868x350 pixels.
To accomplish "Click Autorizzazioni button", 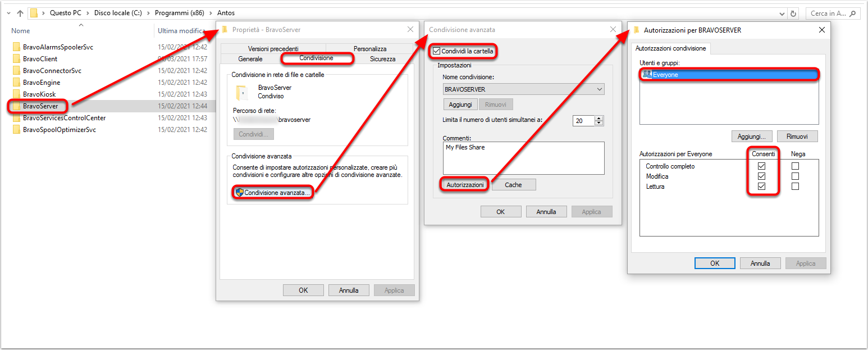I will [x=465, y=185].
